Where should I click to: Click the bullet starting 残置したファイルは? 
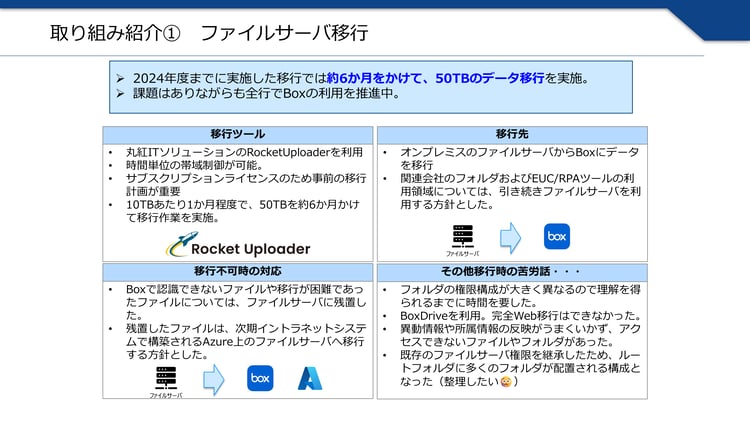coord(246,342)
